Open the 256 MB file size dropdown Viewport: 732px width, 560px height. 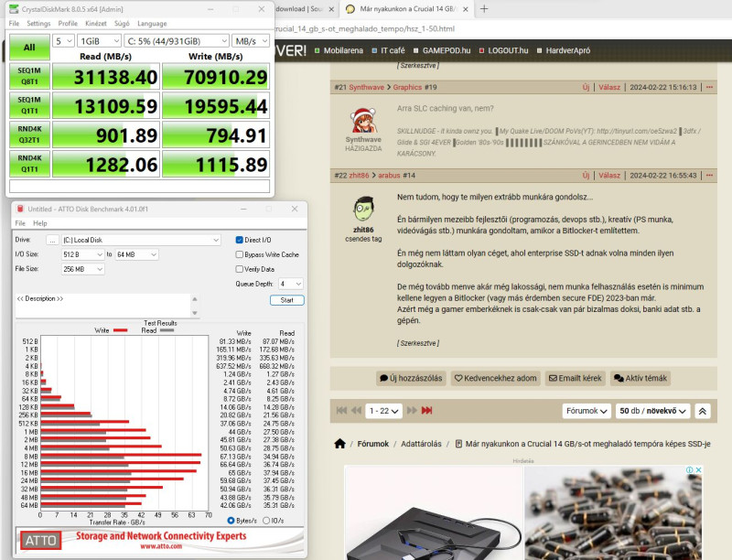click(82, 269)
